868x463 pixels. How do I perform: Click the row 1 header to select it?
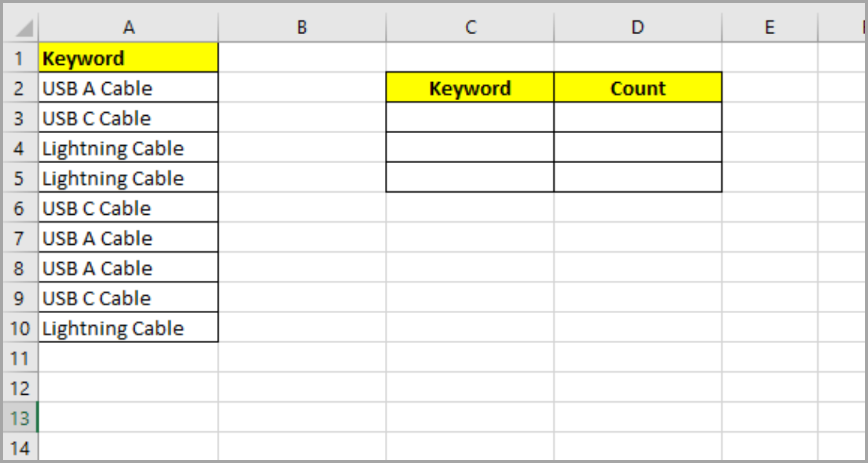20,57
